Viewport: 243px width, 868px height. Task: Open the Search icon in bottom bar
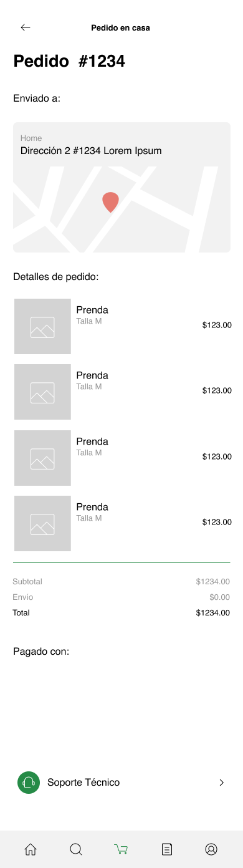76,849
